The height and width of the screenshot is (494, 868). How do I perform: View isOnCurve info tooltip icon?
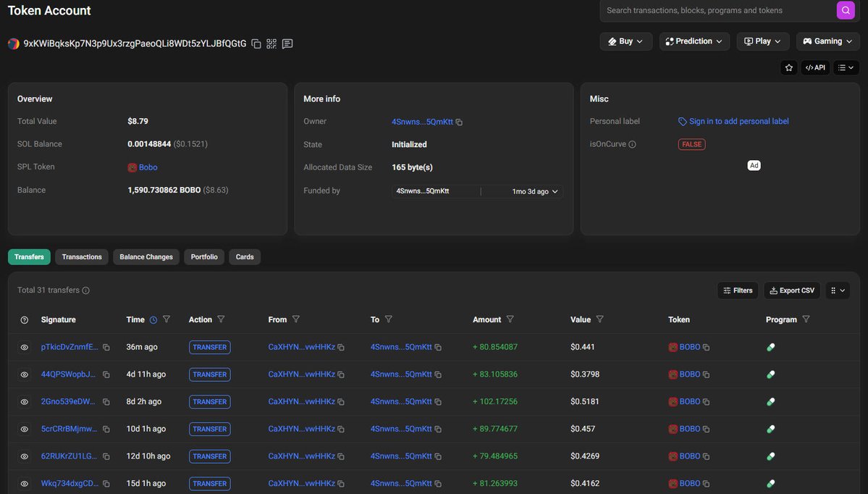pos(632,145)
